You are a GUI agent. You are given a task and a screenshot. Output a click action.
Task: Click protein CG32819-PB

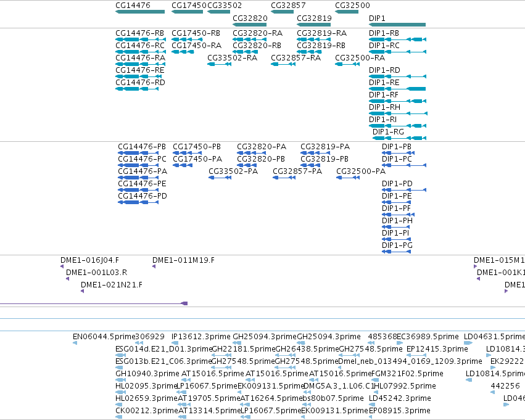pyautogui.click(x=325, y=159)
